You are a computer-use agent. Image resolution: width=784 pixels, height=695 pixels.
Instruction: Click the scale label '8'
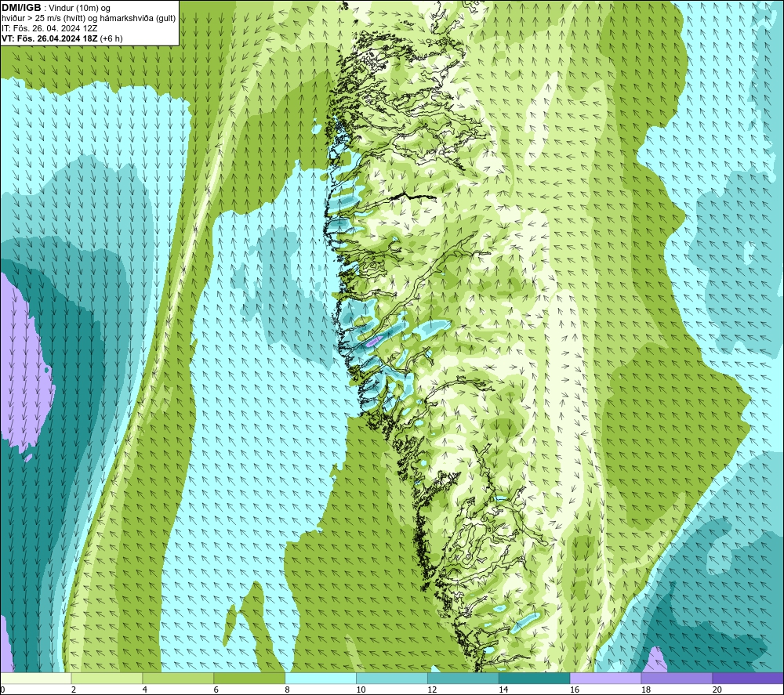288,690
